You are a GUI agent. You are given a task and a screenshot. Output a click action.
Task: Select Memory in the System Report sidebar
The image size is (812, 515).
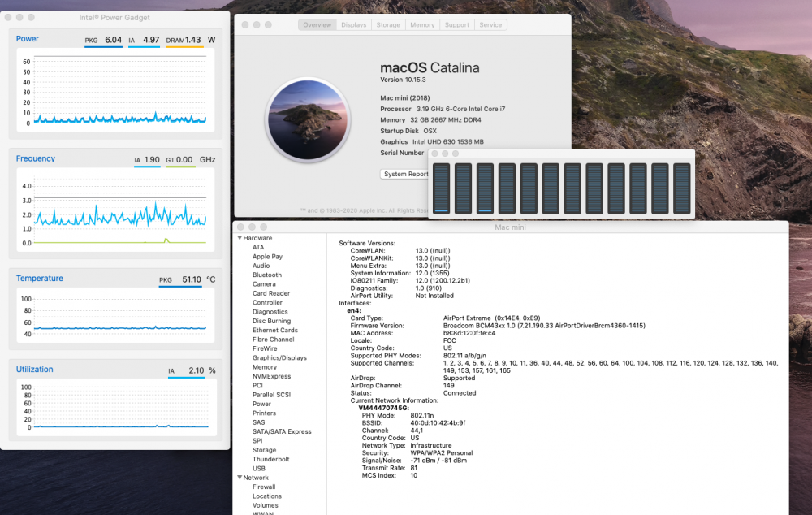265,367
